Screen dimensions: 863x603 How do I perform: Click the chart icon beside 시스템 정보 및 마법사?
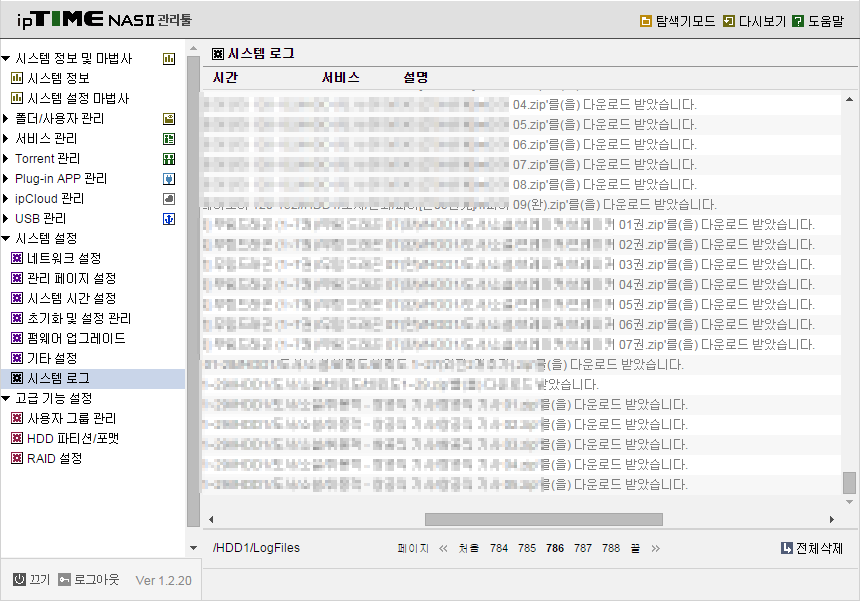coord(169,59)
